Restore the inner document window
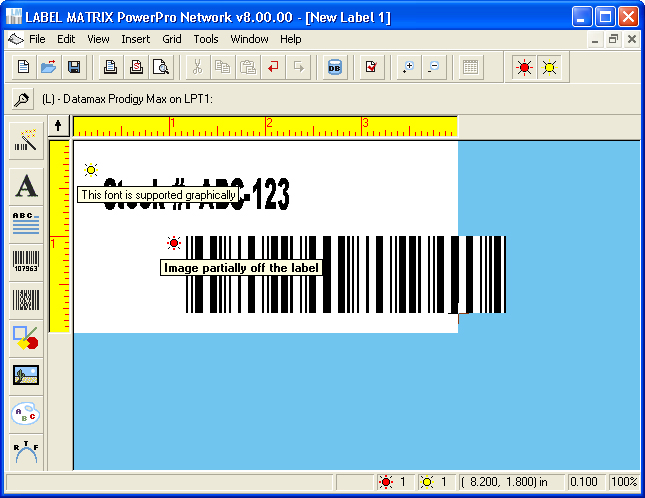645x498 pixels. (x=613, y=39)
